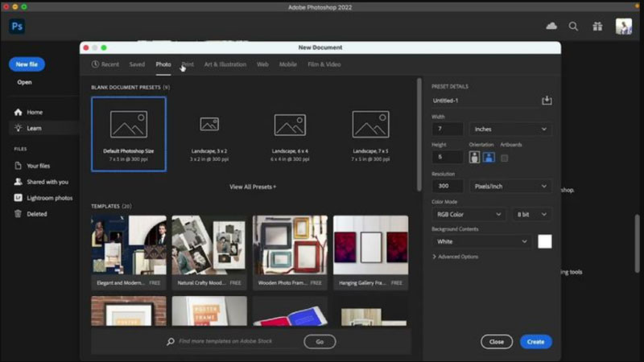644x362 pixels.
Task: Save document preset with download icon
Action: click(x=547, y=101)
